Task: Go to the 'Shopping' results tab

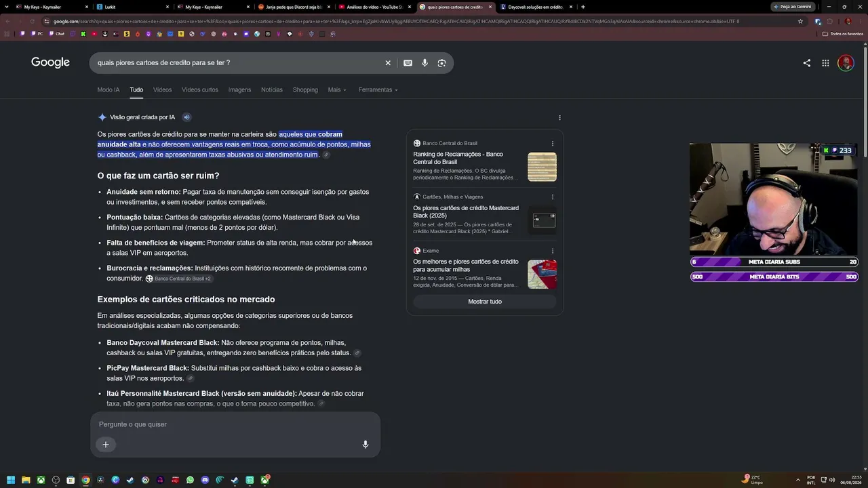Action: tap(305, 90)
